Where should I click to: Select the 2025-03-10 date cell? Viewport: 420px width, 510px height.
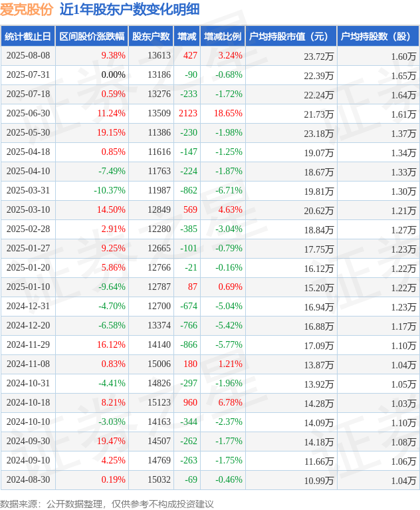28,210
